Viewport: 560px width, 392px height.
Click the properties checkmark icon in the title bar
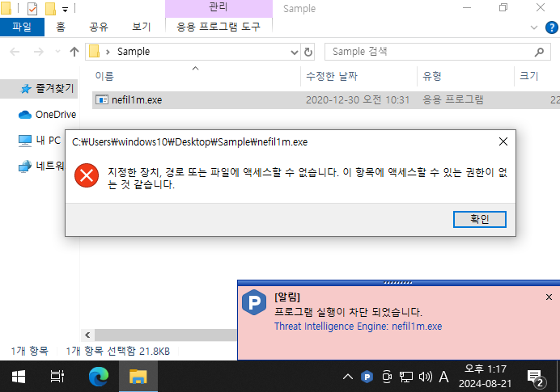(x=32, y=9)
